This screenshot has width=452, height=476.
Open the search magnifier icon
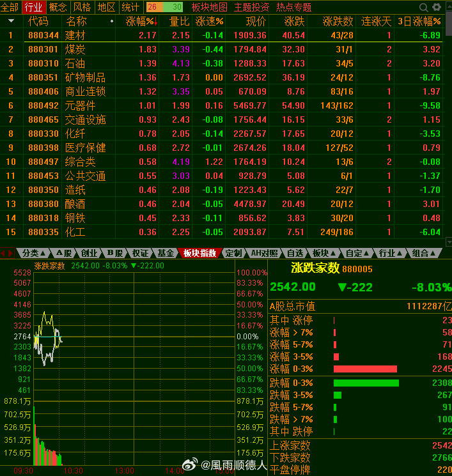click(x=423, y=7)
